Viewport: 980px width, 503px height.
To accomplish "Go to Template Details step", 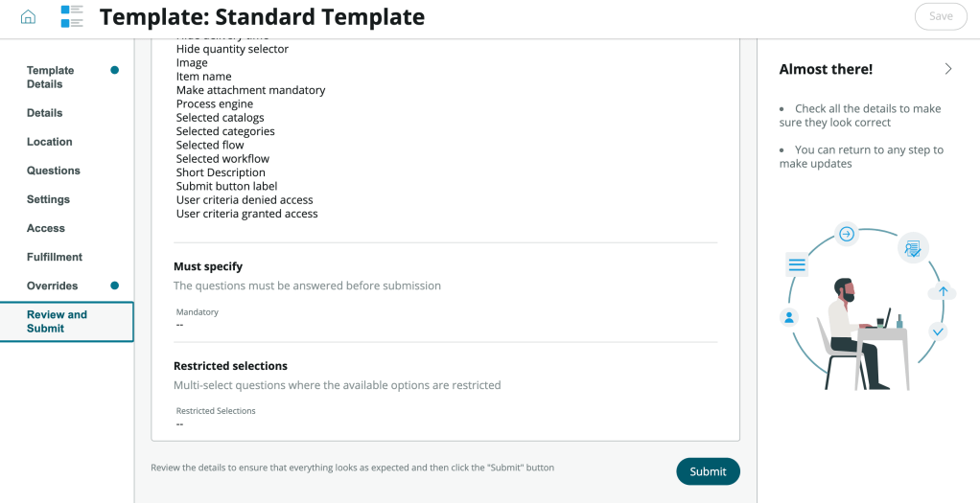I will coord(50,77).
